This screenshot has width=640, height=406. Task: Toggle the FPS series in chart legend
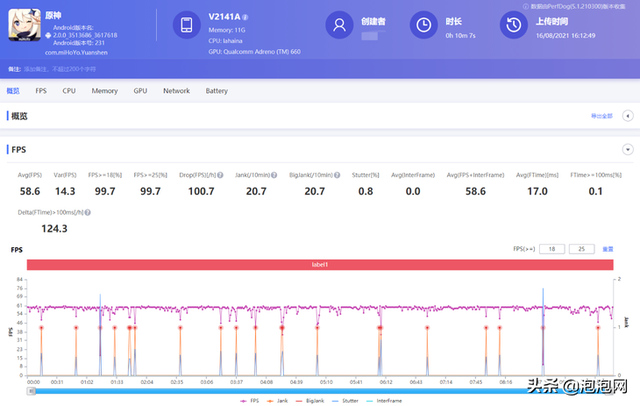[249, 401]
